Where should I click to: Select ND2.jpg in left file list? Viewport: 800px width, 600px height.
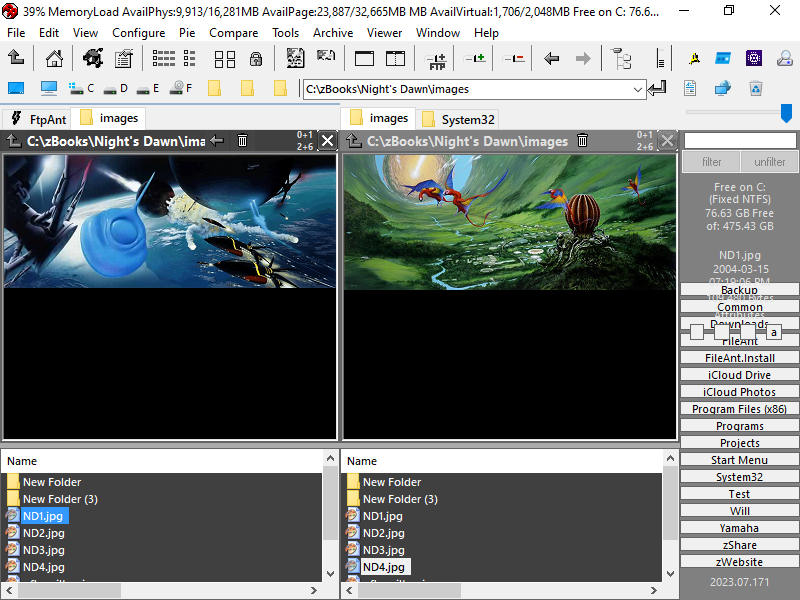(x=44, y=533)
